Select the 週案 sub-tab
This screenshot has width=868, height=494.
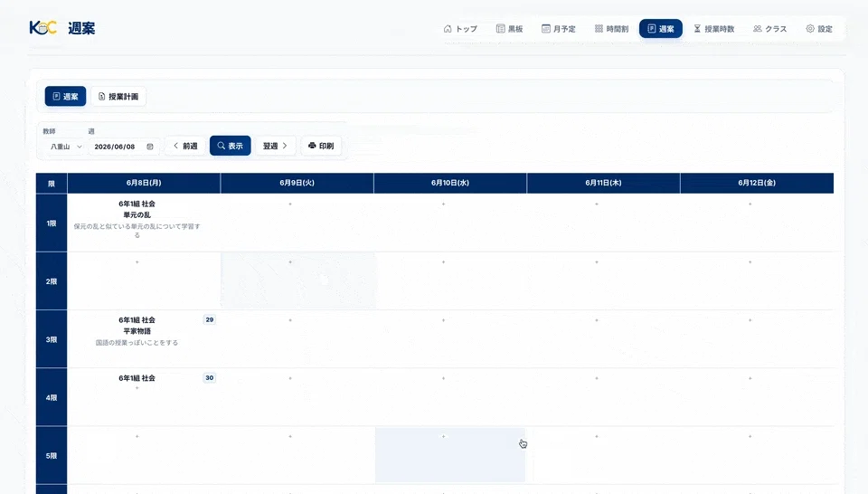(x=65, y=97)
